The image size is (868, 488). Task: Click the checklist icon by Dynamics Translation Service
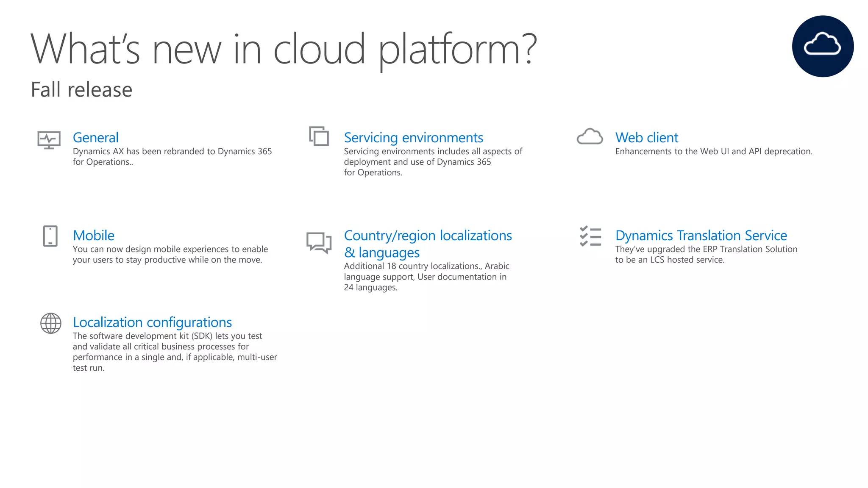point(590,236)
